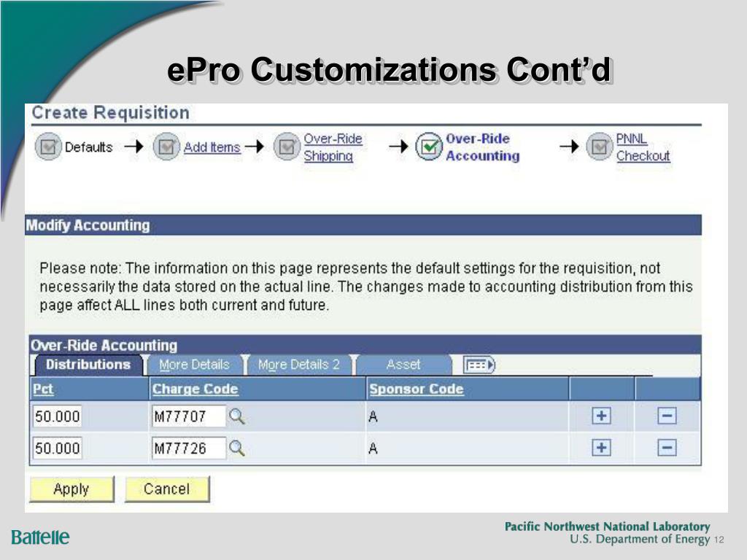Open Add Items link
The width and height of the screenshot is (747, 560).
coord(212,147)
